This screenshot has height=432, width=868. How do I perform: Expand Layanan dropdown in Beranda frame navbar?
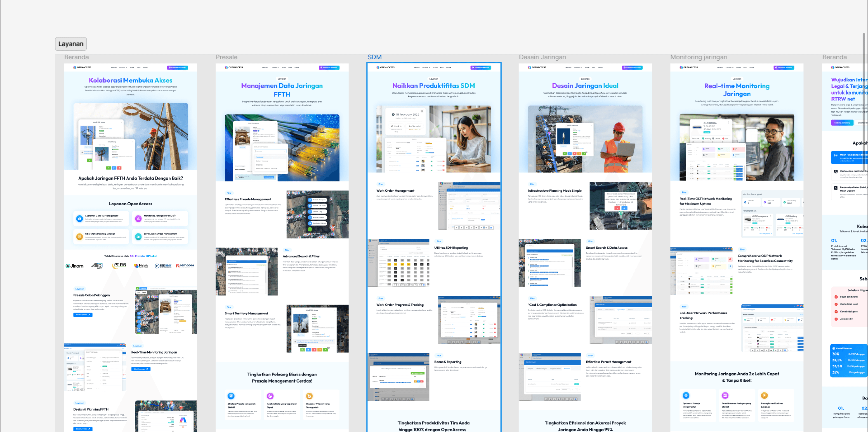tap(123, 67)
